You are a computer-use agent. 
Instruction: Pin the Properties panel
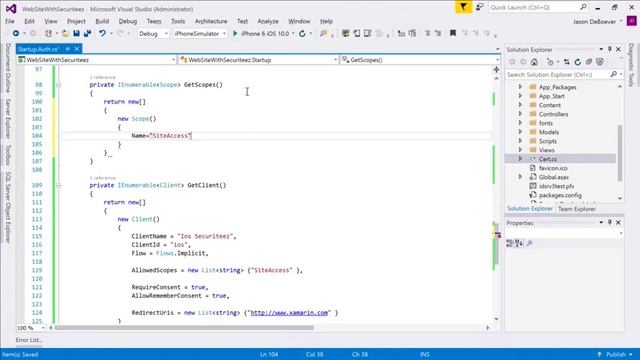[x=610, y=222]
